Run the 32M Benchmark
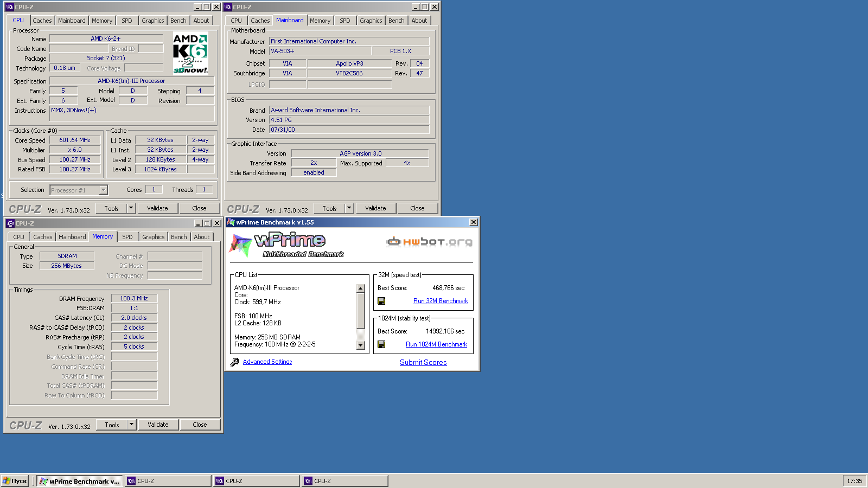 pyautogui.click(x=441, y=301)
